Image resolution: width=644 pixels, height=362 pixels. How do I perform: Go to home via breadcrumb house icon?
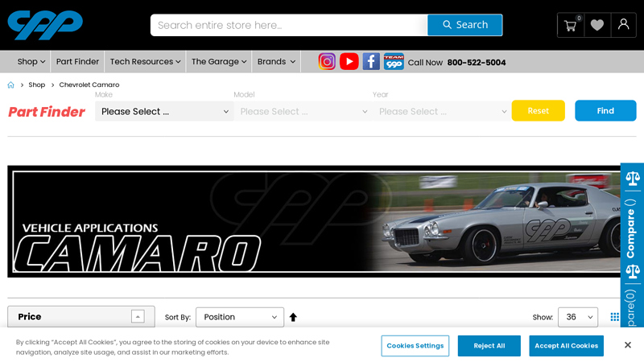tap(10, 85)
